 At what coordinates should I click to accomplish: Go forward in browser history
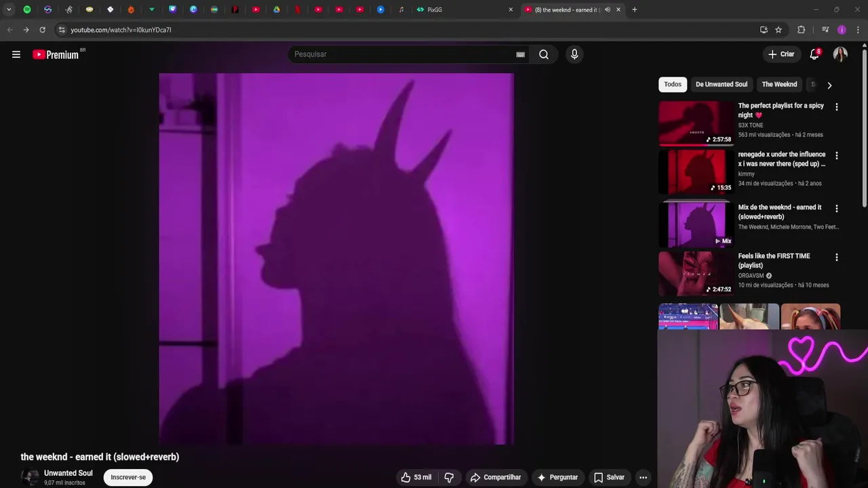(26, 30)
